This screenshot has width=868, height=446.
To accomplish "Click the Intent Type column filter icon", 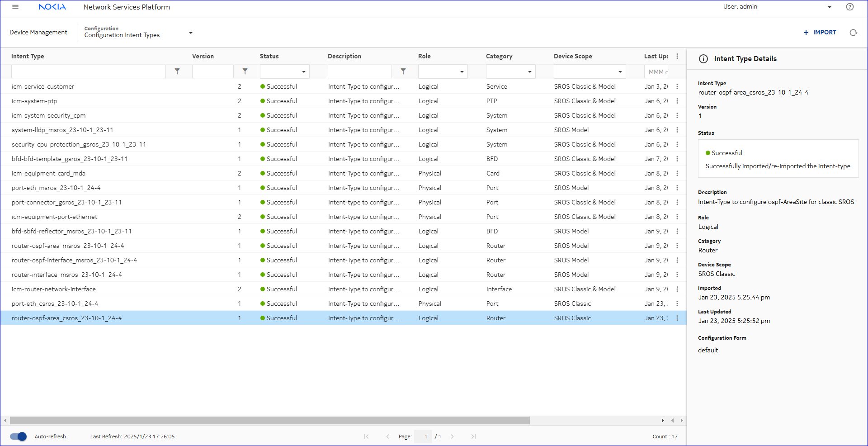I will [x=177, y=71].
